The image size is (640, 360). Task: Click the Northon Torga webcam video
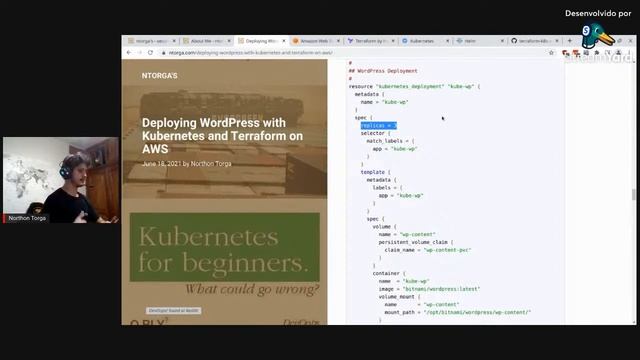61,180
